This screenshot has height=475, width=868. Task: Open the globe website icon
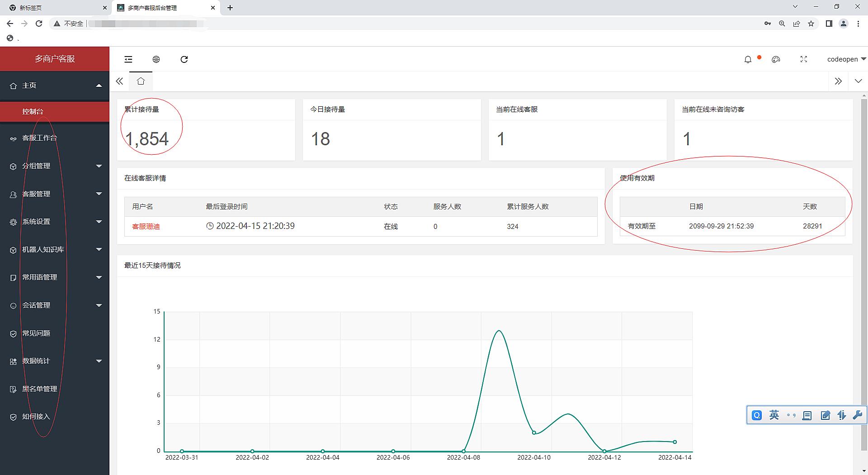pos(156,59)
